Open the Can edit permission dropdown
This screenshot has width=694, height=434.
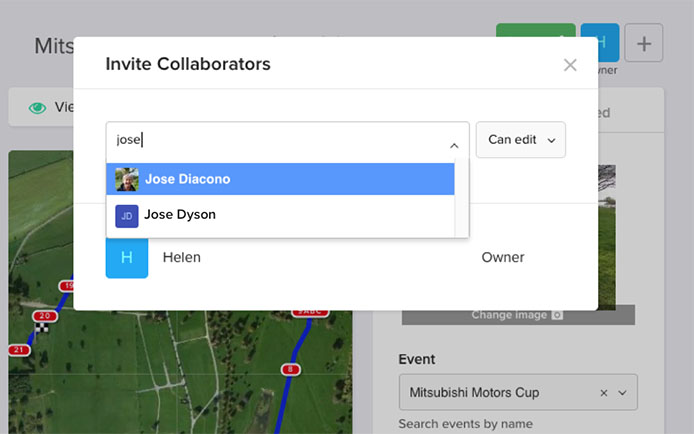pos(520,140)
